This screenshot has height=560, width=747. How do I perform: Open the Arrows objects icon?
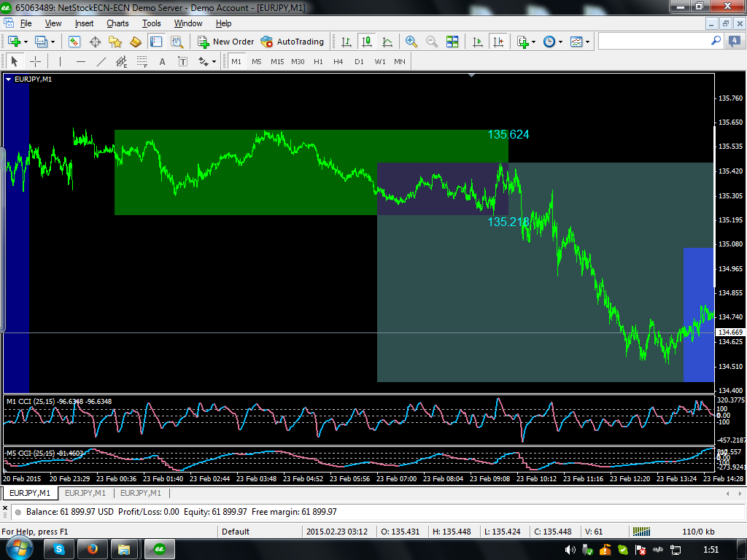tap(204, 61)
